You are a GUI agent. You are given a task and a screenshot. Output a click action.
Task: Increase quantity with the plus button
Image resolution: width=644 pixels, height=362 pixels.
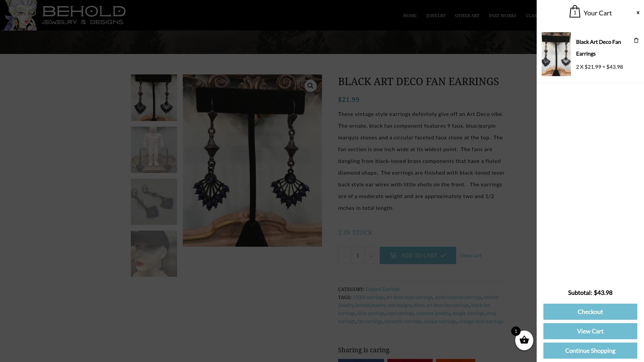click(371, 255)
